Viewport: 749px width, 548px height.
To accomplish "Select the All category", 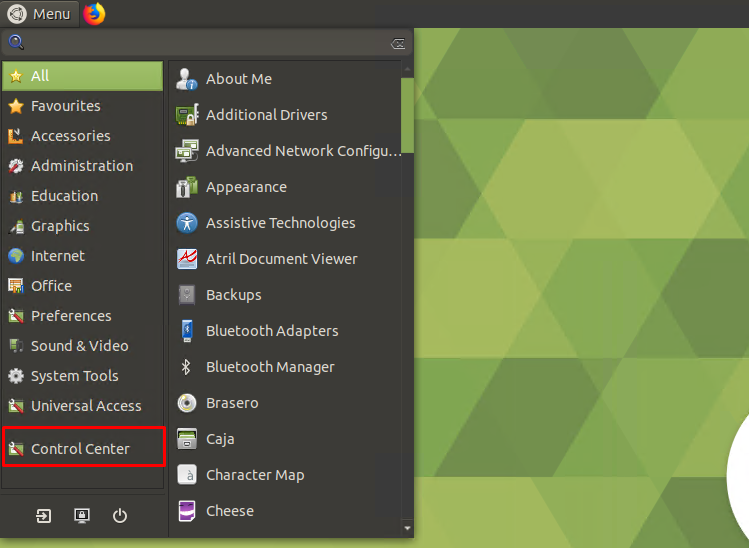I will (x=83, y=76).
